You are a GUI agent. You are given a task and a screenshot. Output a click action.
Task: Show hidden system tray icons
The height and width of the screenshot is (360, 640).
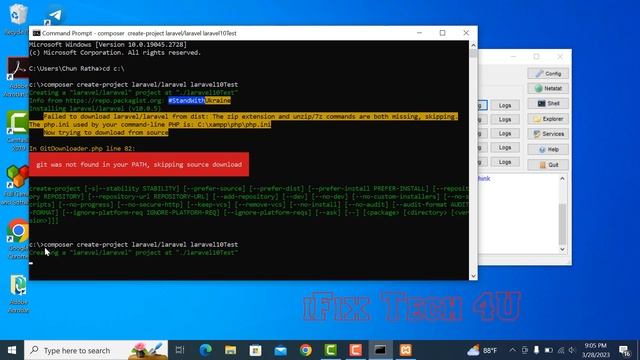[x=512, y=350]
